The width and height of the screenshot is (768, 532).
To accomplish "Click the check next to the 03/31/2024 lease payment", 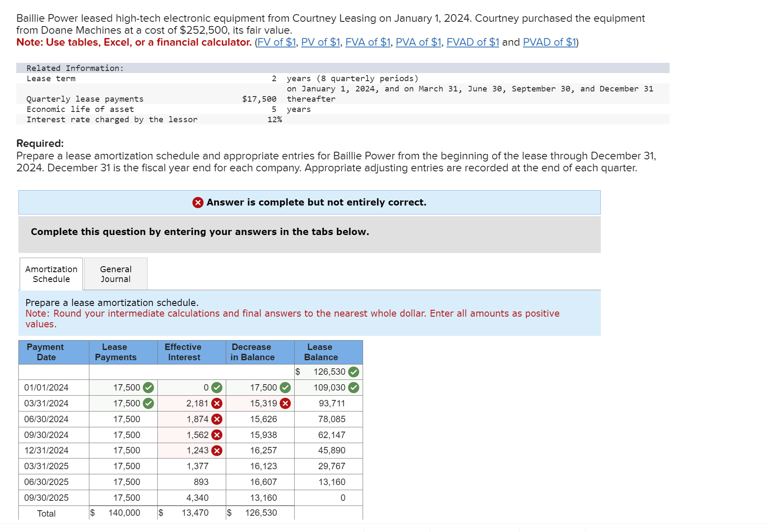I will [148, 403].
